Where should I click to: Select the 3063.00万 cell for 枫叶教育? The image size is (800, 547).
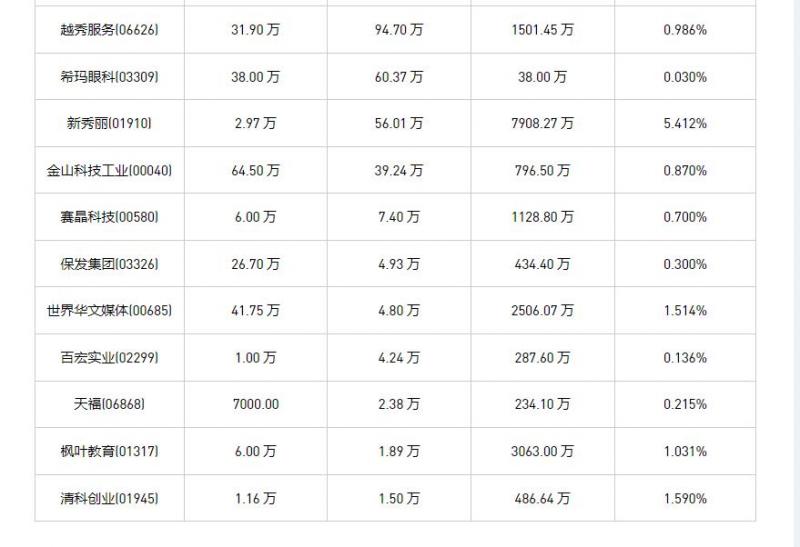coord(542,451)
